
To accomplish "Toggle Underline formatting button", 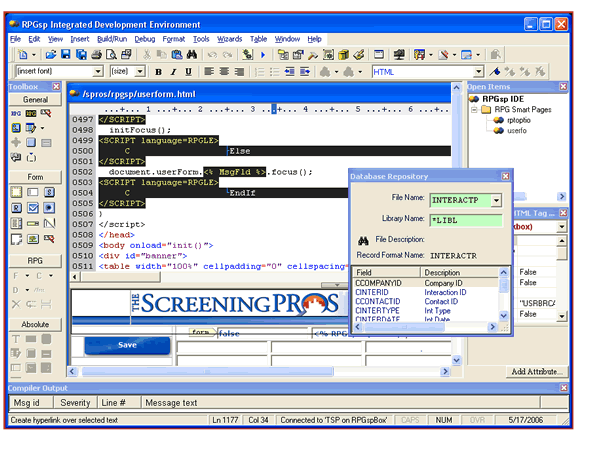I will click(x=189, y=71).
